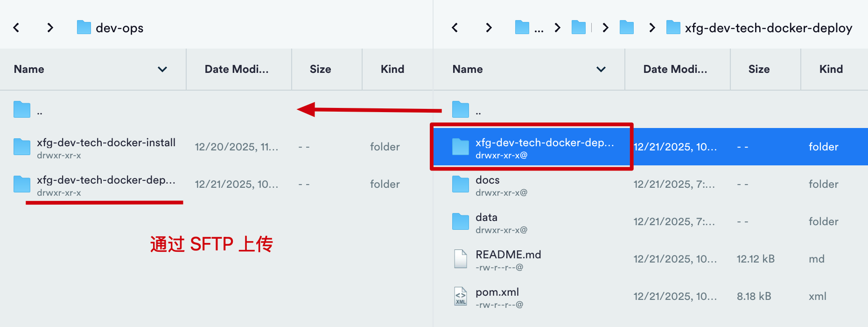868x327 pixels.
Task: Click the docs folder icon
Action: pyautogui.click(x=461, y=184)
